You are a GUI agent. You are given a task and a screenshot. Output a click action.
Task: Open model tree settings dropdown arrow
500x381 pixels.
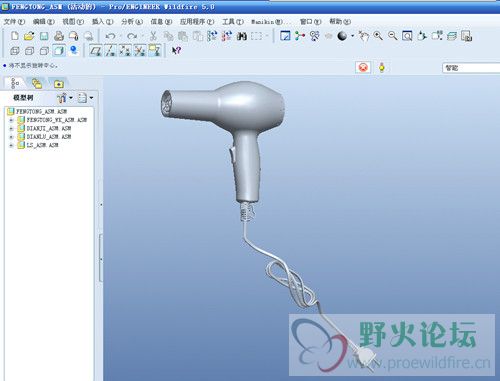click(71, 98)
